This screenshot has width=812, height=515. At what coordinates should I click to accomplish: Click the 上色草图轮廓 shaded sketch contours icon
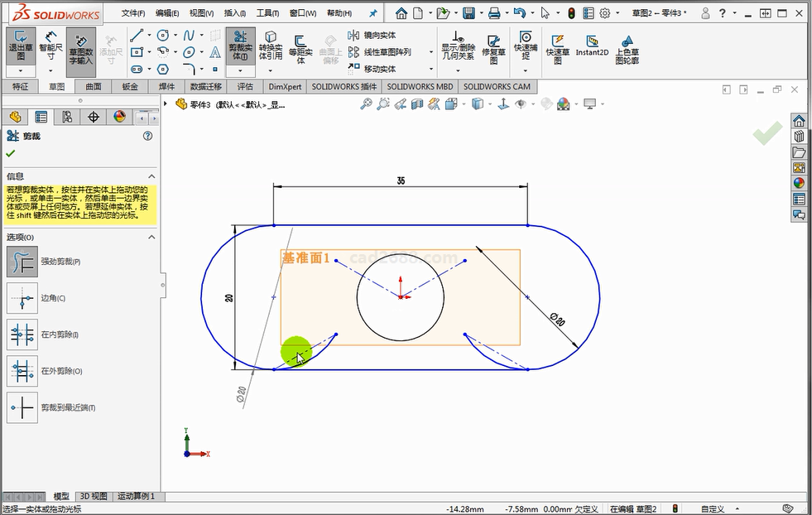(x=627, y=48)
